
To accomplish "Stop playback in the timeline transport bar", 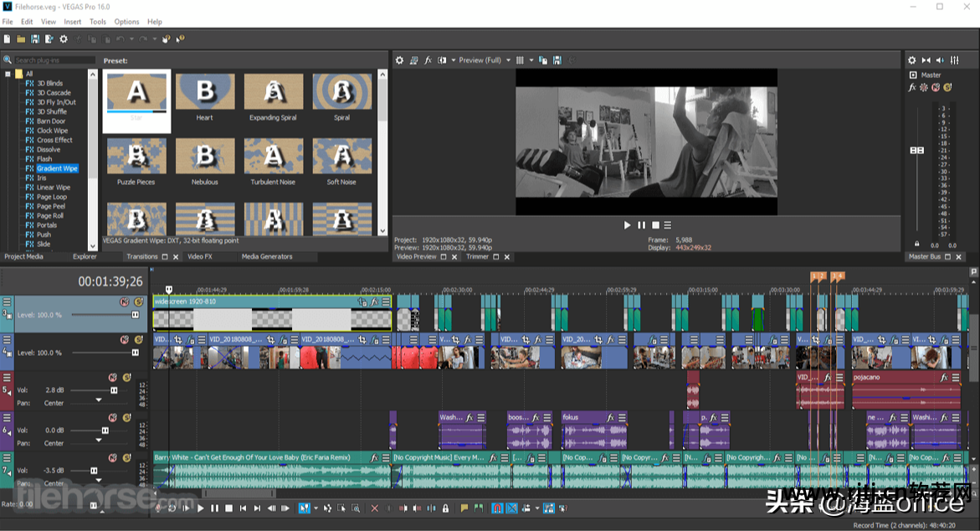I will coord(228,508).
